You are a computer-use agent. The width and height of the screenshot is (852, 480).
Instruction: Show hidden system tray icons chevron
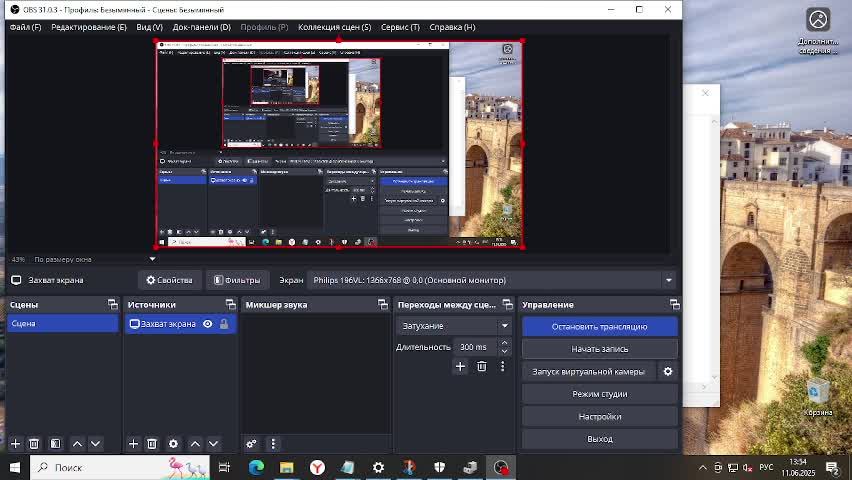(703, 467)
